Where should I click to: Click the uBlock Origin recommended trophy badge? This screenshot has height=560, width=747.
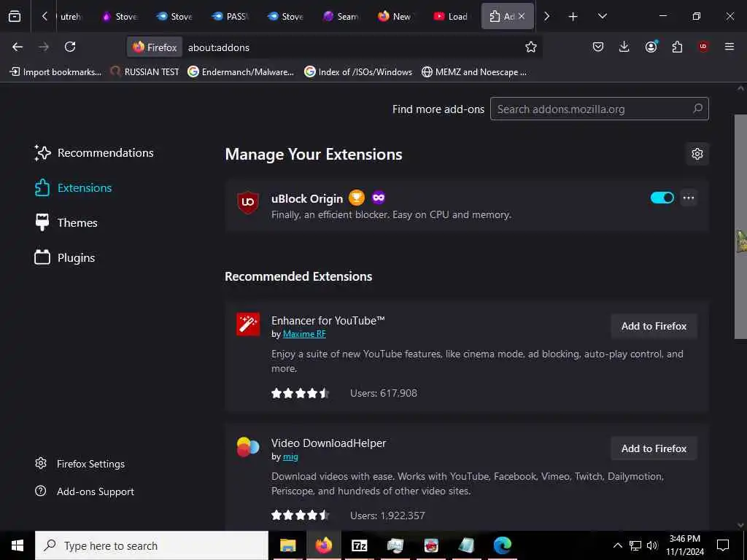coord(356,198)
